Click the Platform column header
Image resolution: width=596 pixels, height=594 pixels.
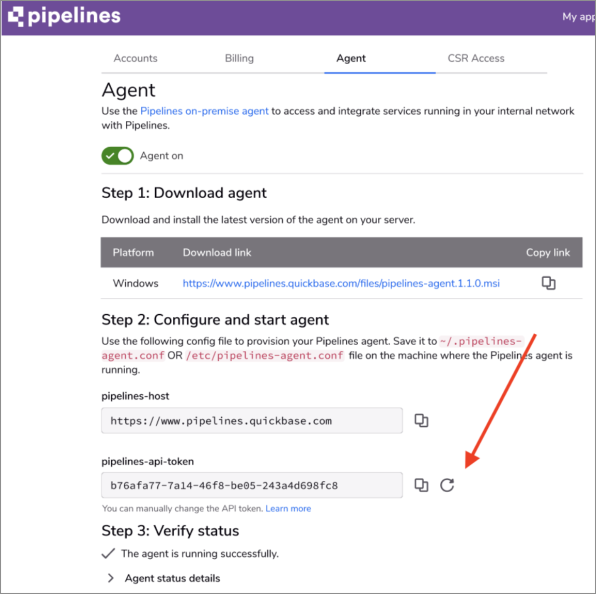pos(133,252)
